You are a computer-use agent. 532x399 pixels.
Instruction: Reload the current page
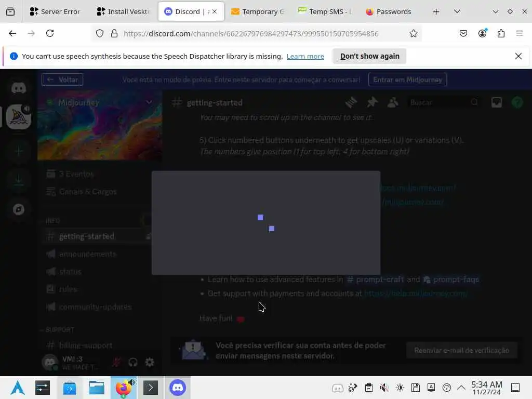(x=50, y=33)
